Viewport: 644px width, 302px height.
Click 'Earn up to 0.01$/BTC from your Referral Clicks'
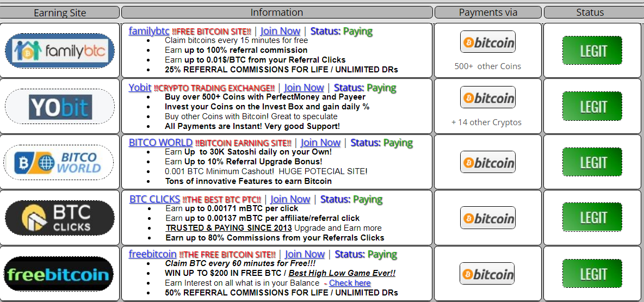pyautogui.click(x=255, y=59)
